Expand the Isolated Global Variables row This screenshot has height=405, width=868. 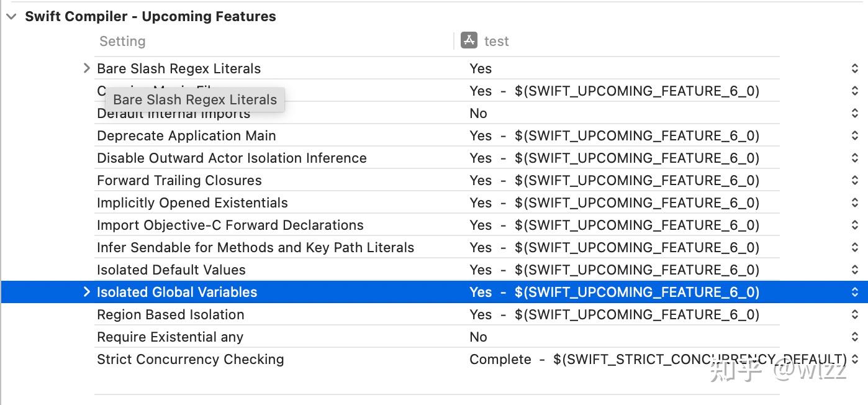coord(87,292)
